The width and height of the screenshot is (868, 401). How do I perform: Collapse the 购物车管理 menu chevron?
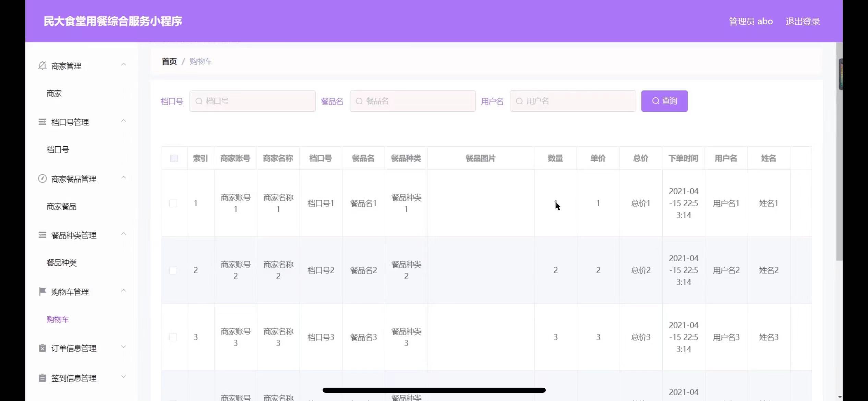pyautogui.click(x=123, y=291)
